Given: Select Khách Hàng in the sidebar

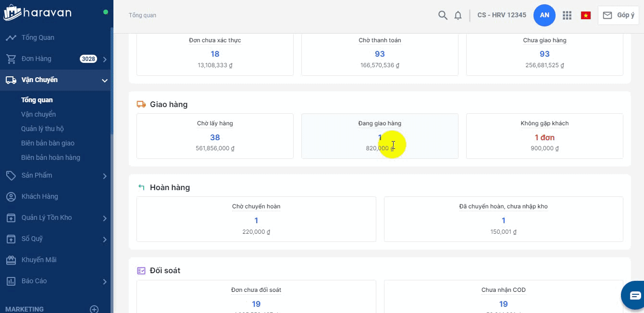Looking at the screenshot, I should pos(39,196).
